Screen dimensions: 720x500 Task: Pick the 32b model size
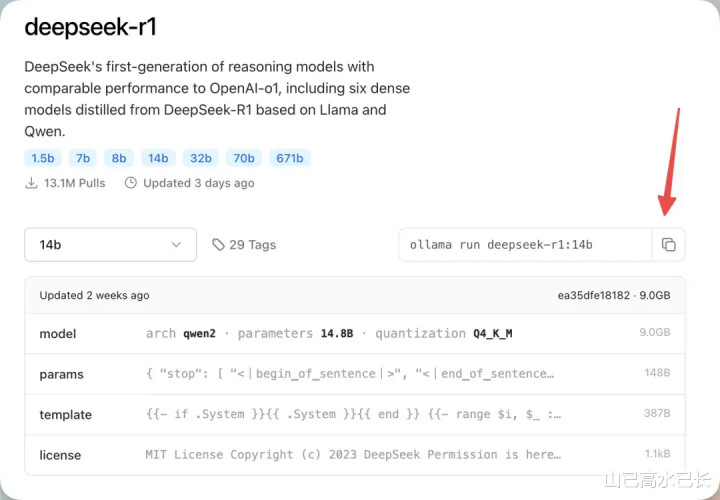pyautogui.click(x=201, y=158)
